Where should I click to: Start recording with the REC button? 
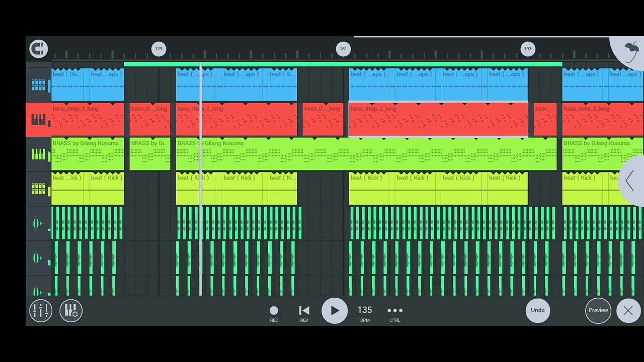click(x=274, y=314)
